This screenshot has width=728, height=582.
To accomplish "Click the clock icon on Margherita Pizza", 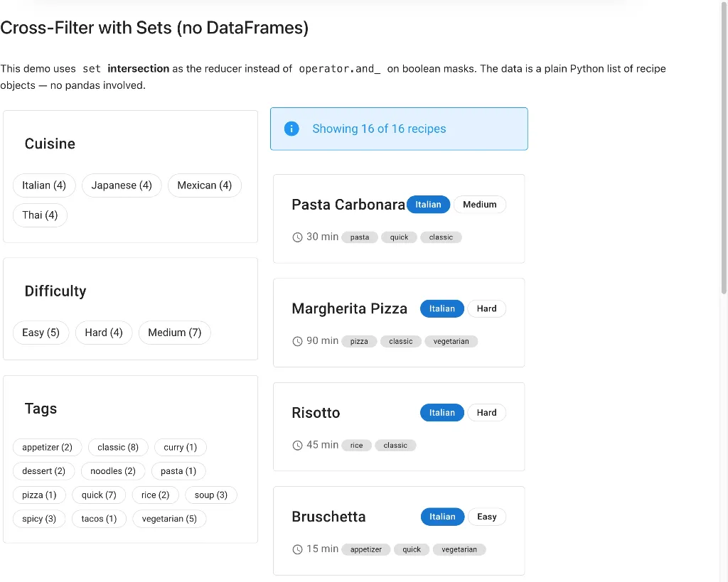I will (x=298, y=341).
